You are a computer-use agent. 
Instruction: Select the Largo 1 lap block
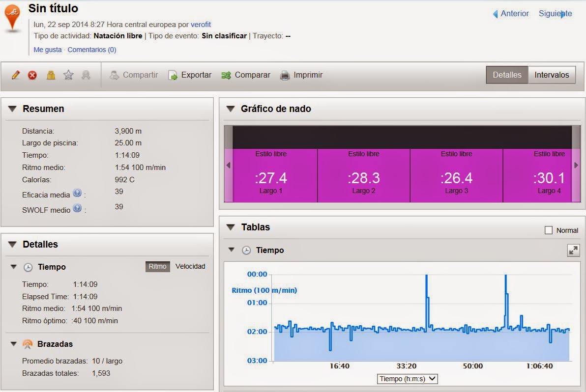pyautogui.click(x=271, y=176)
